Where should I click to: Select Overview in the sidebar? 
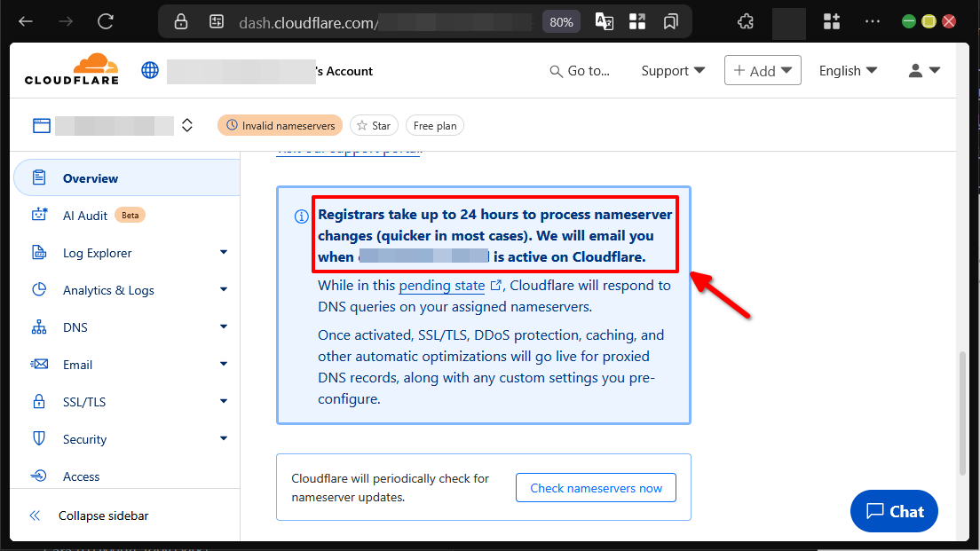pos(127,178)
